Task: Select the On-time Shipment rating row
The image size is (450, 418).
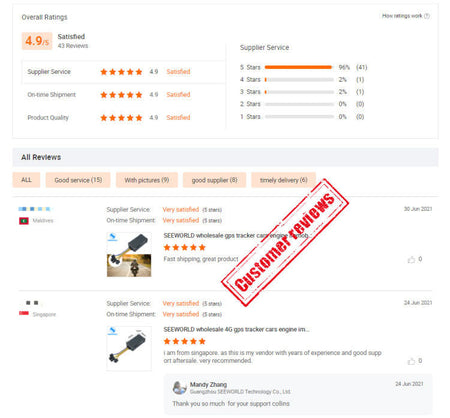Action: click(123, 95)
